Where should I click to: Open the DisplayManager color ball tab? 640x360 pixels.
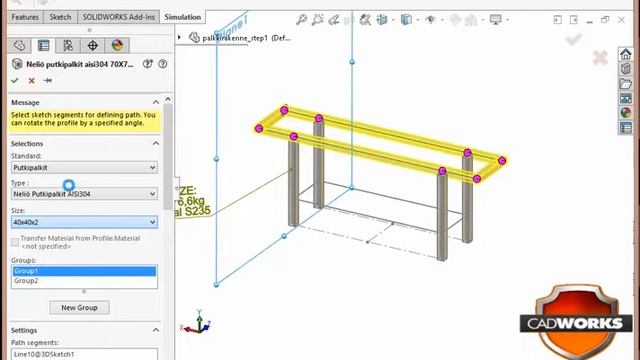click(117, 45)
